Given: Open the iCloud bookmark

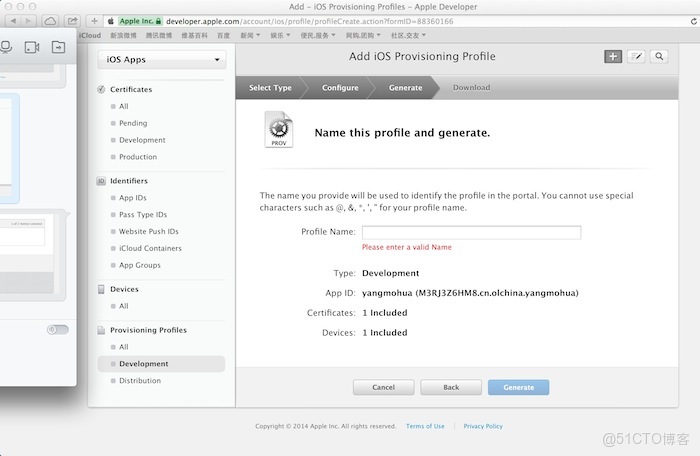Looking at the screenshot, I should coord(90,35).
